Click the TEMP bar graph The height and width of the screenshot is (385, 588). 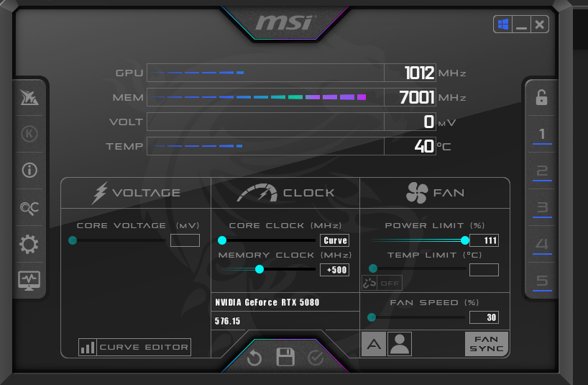[x=265, y=146]
